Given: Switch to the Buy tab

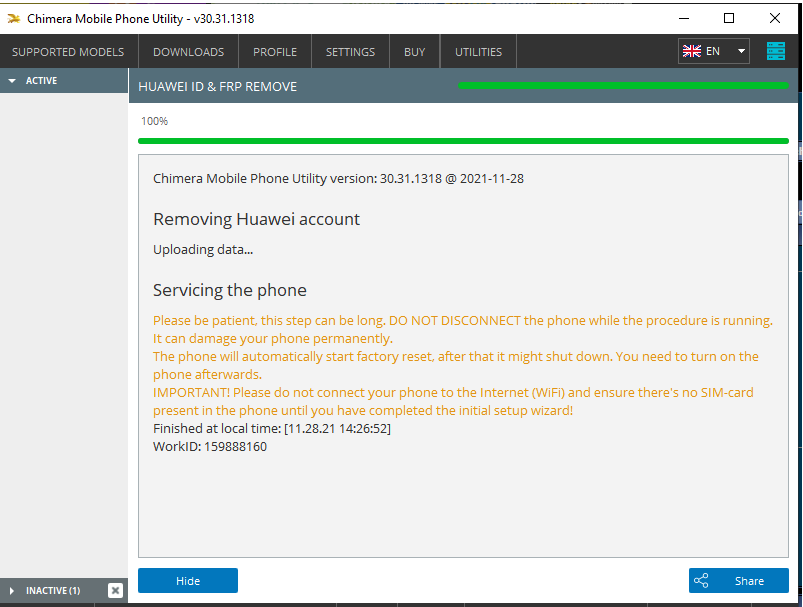Looking at the screenshot, I should pyautogui.click(x=414, y=52).
